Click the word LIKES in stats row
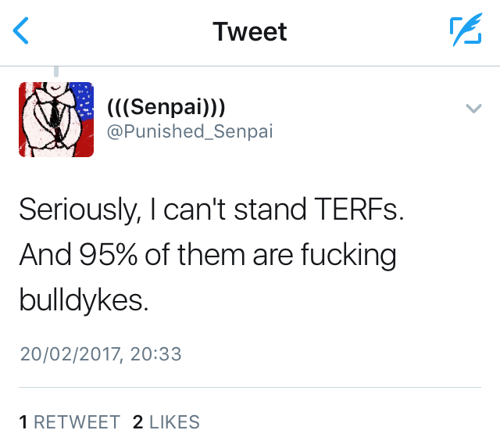Viewport: 500px width, 448px height. tap(174, 422)
